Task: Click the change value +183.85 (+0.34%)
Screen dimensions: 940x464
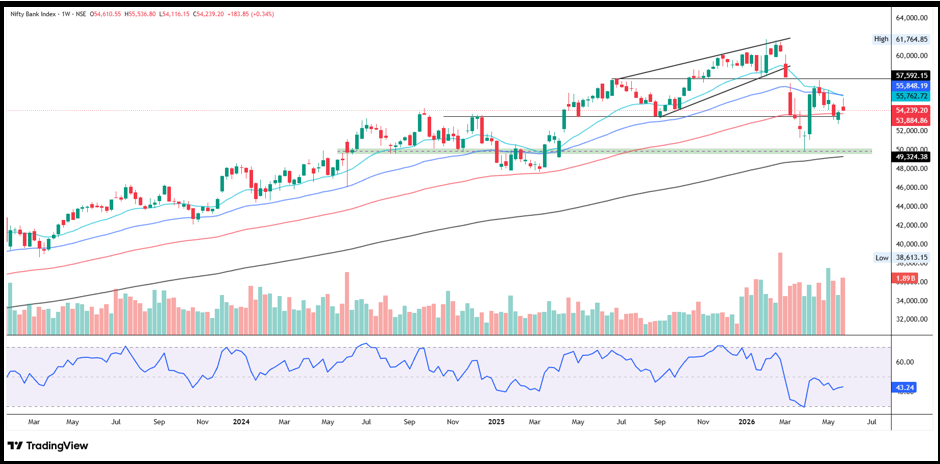Action: [253, 14]
